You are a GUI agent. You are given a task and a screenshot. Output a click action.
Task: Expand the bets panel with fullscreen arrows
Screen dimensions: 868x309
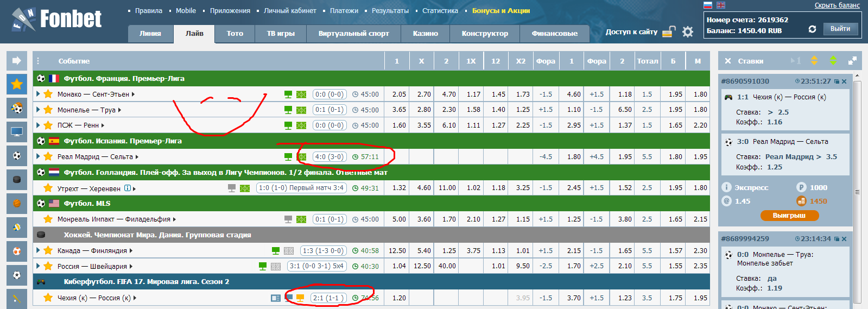[x=852, y=61]
